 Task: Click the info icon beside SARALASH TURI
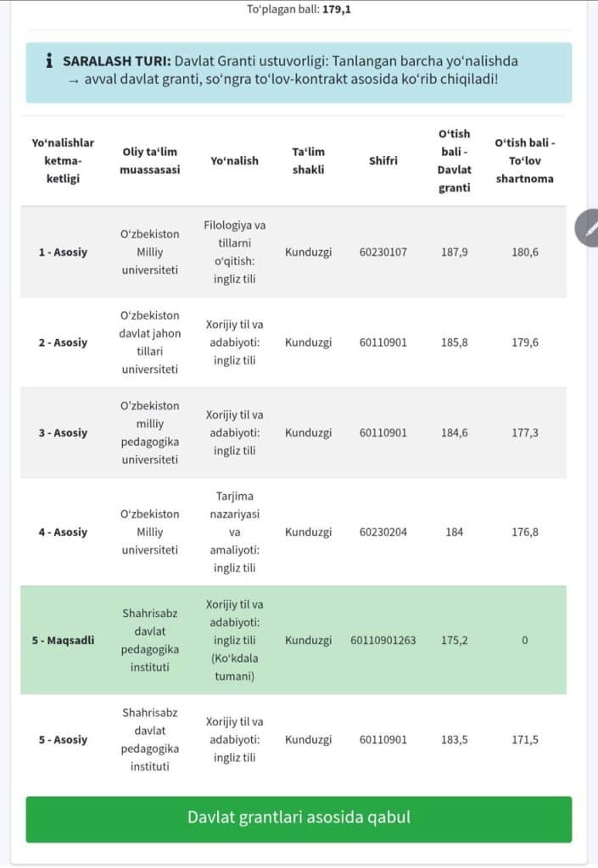click(x=50, y=62)
